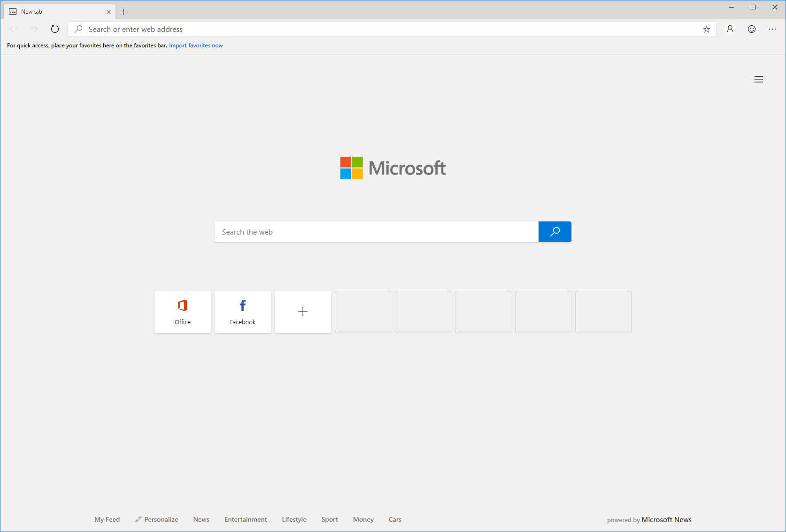Open the page settings hamburger menu
The height and width of the screenshot is (532, 786).
(759, 79)
